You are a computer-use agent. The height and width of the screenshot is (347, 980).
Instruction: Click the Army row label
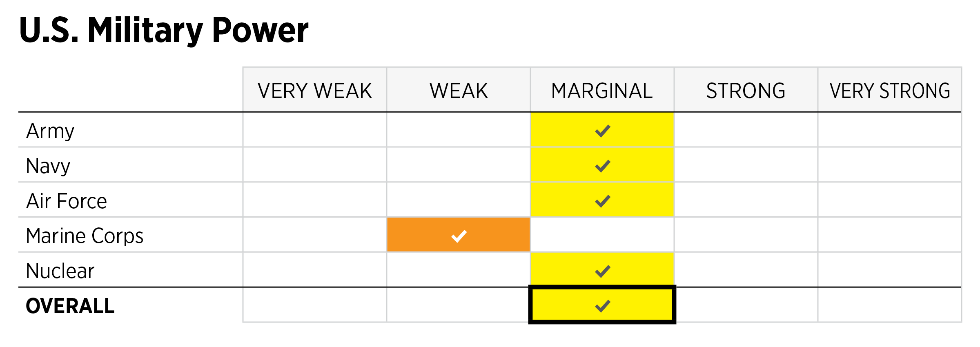click(x=50, y=131)
